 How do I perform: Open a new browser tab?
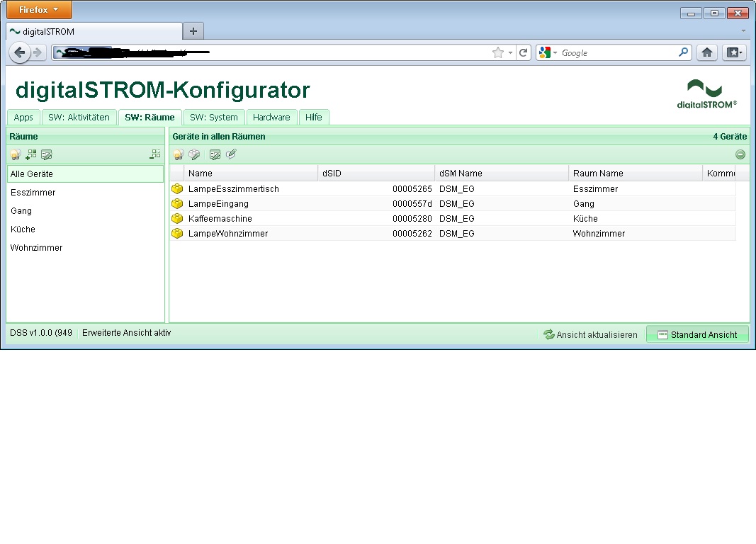tap(193, 31)
